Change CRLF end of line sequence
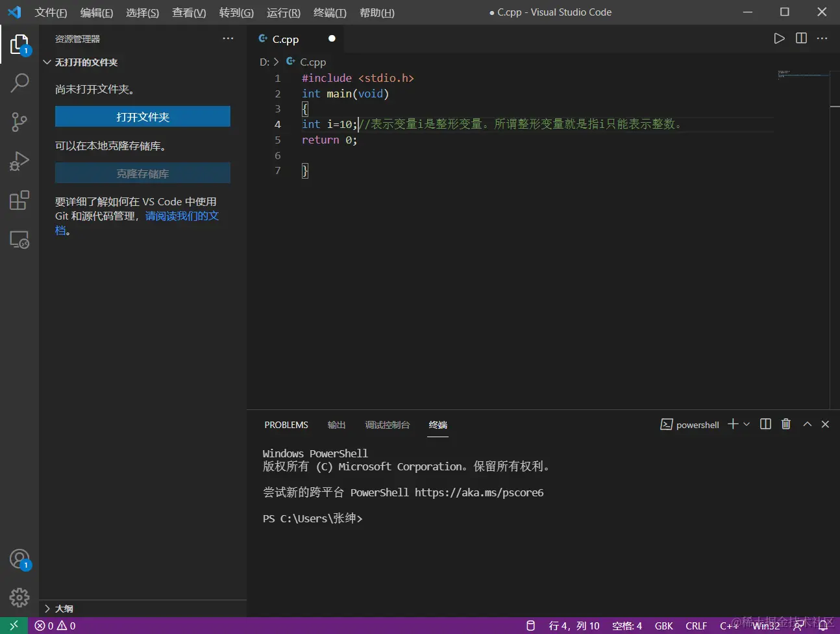Screen dimensions: 840x634 [696, 626]
